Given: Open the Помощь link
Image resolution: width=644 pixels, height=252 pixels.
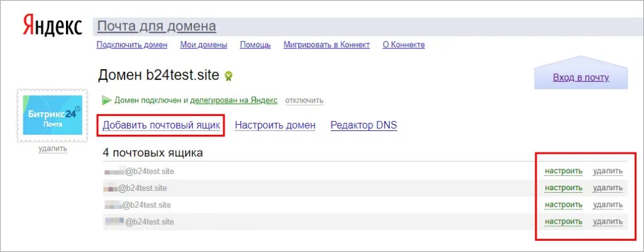Looking at the screenshot, I should (x=255, y=45).
